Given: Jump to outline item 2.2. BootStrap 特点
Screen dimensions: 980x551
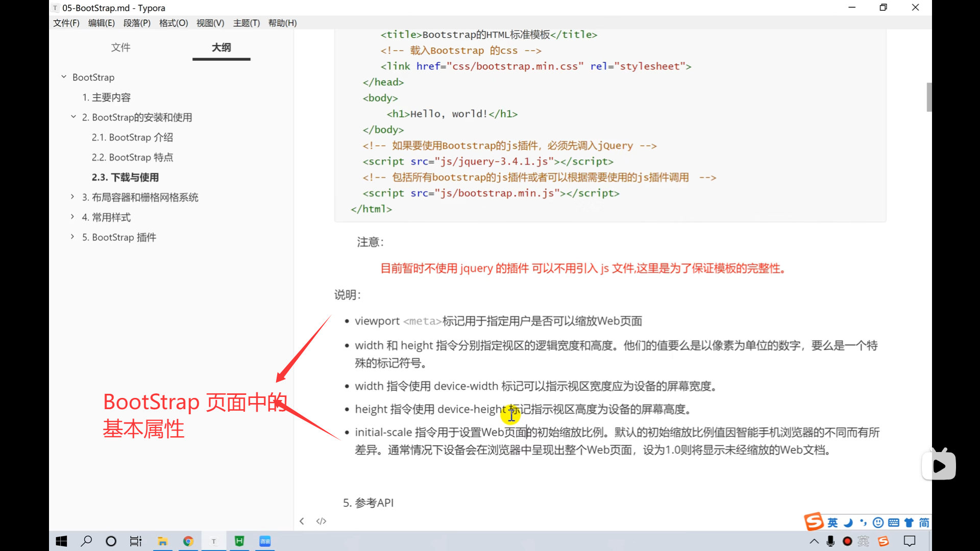Looking at the screenshot, I should (x=132, y=157).
